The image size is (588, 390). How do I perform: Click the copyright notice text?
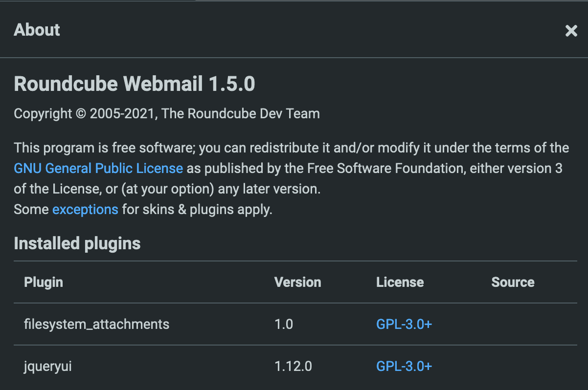coord(167,113)
